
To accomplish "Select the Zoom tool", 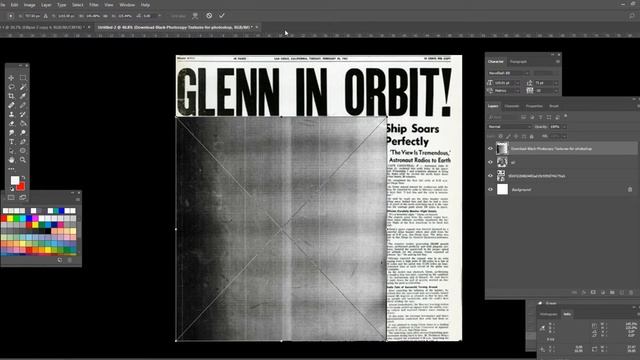I will (x=23, y=160).
